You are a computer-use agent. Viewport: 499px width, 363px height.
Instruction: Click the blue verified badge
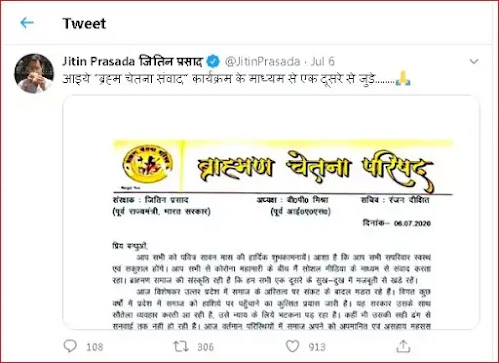[x=213, y=61]
